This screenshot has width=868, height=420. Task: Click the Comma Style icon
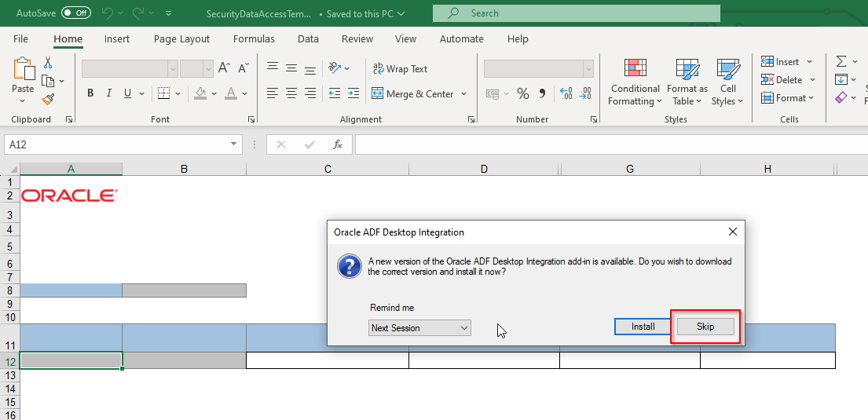pos(542,93)
